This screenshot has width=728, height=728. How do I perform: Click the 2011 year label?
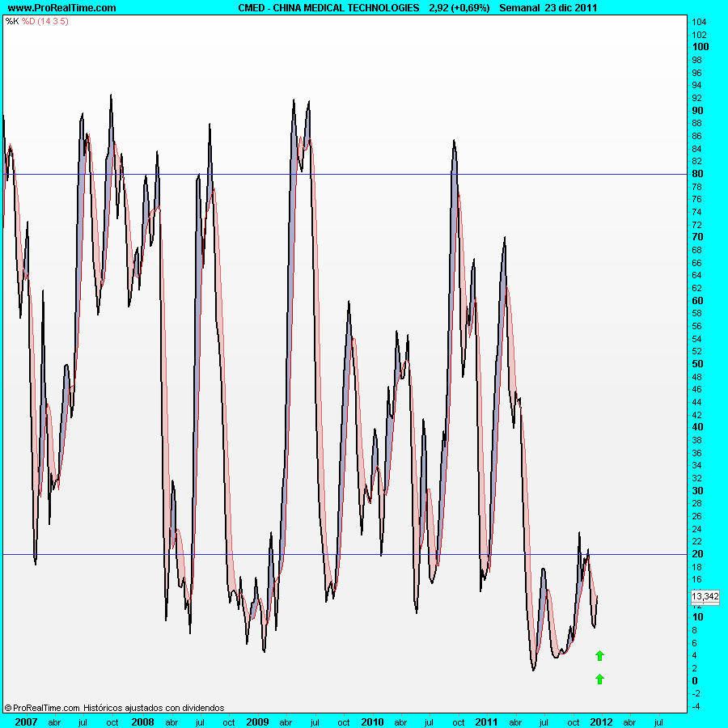tap(486, 722)
